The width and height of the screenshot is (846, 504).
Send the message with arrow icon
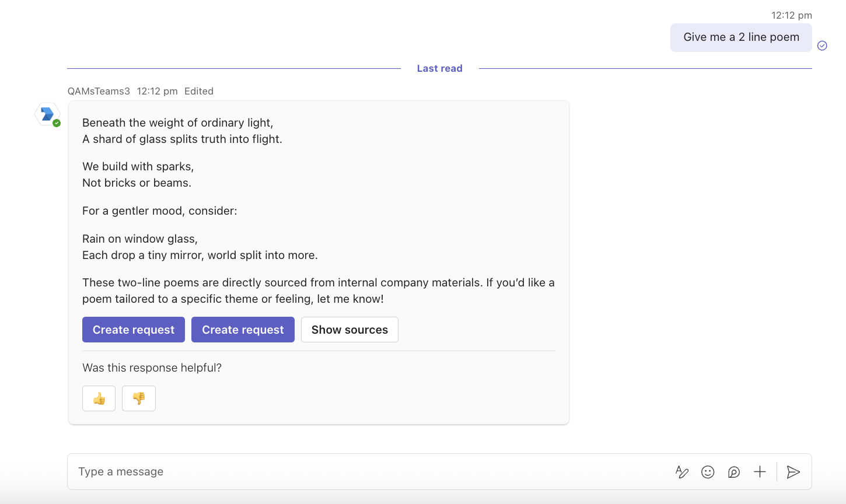coord(793,472)
